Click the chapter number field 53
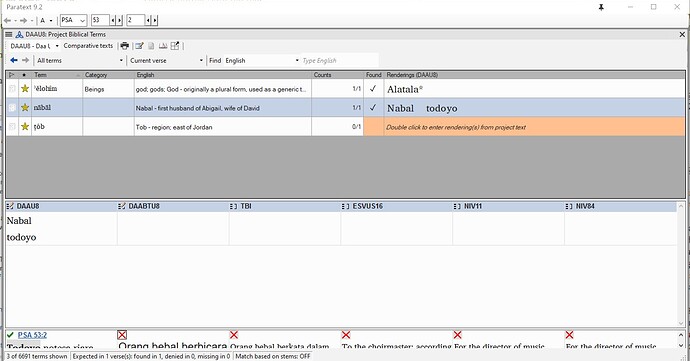690x361 pixels. tap(100, 20)
